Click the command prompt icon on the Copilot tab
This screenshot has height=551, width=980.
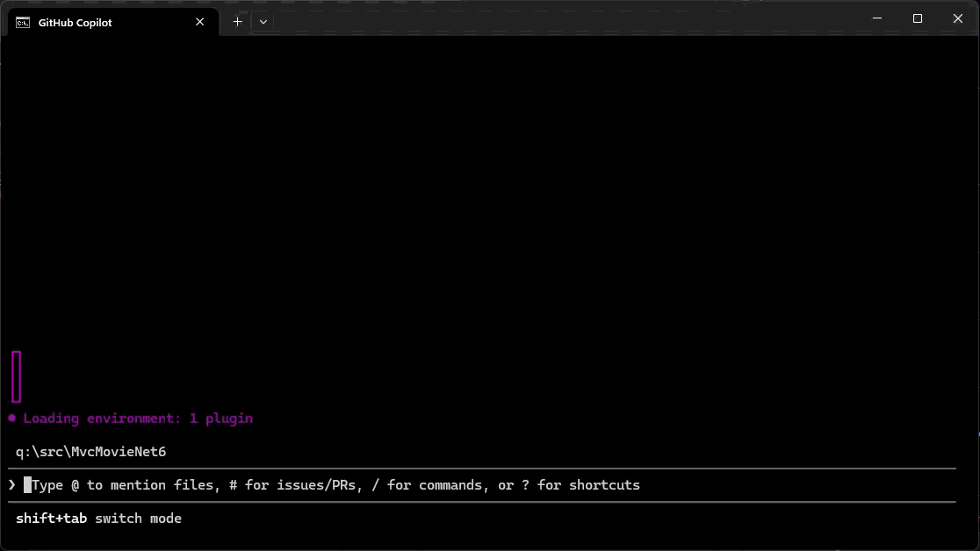click(22, 22)
